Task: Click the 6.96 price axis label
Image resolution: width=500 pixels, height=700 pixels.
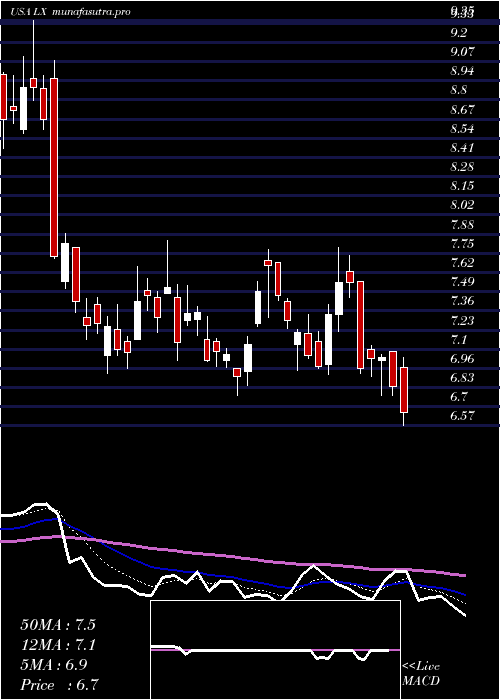Action: 462,358
